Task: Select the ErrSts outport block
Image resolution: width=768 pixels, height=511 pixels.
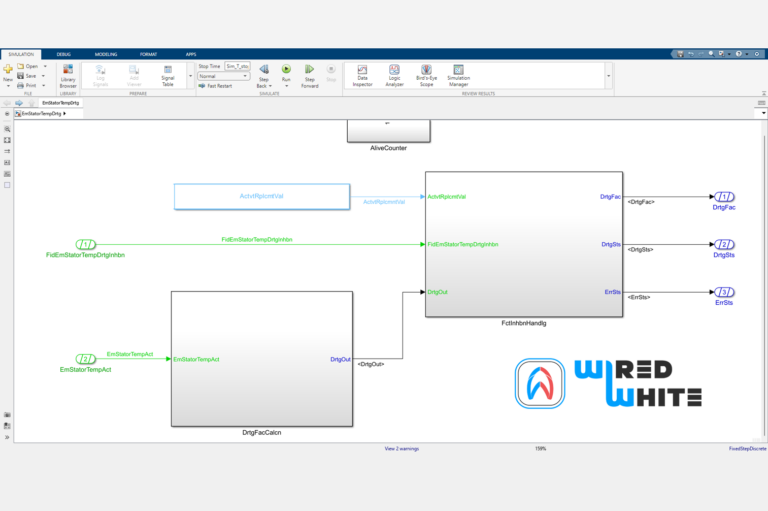Action: 724,292
